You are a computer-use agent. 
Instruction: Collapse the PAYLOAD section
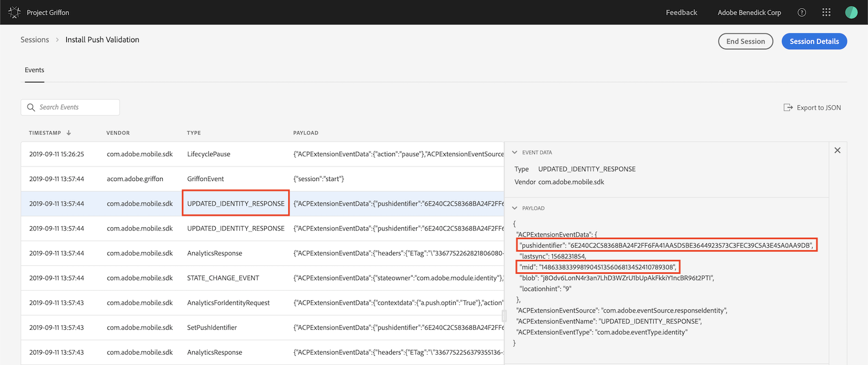[x=515, y=208]
